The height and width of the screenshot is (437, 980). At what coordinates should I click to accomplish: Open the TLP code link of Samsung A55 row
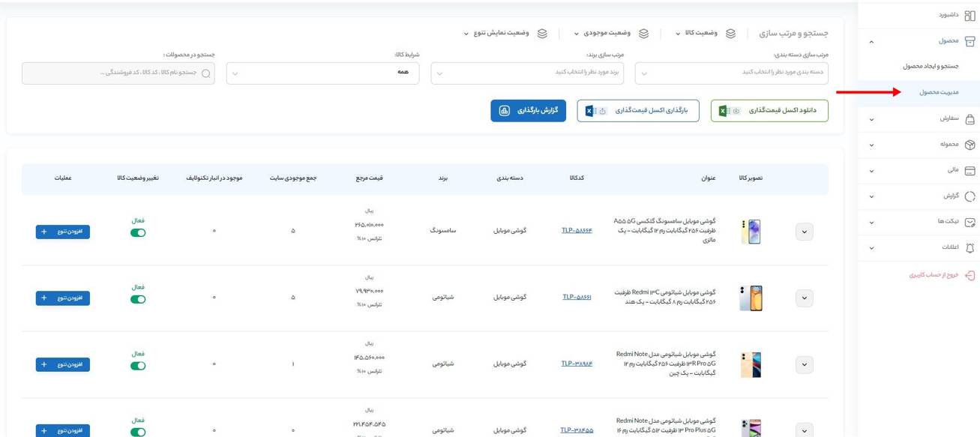(577, 231)
